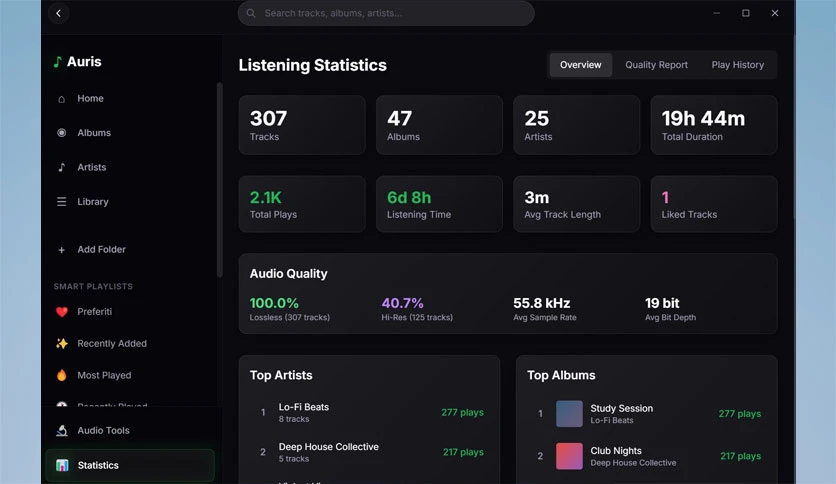Click the 47 Albums stat card
836x484 pixels.
pyautogui.click(x=439, y=125)
